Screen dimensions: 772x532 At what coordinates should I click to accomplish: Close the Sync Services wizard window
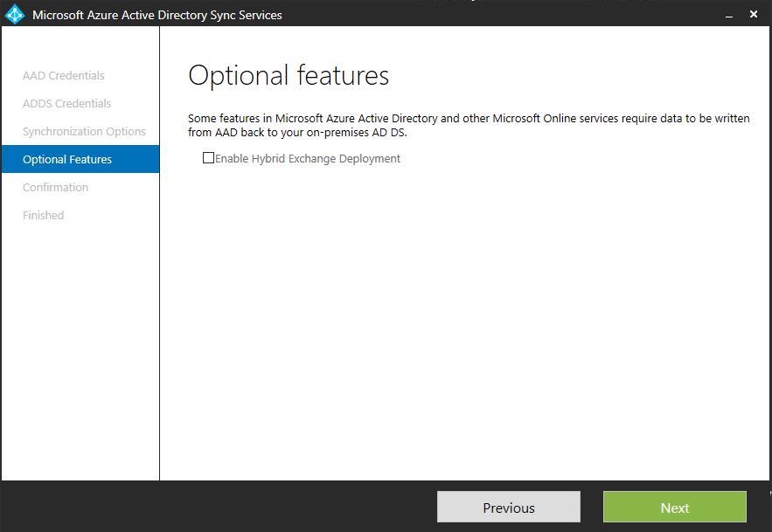[754, 14]
